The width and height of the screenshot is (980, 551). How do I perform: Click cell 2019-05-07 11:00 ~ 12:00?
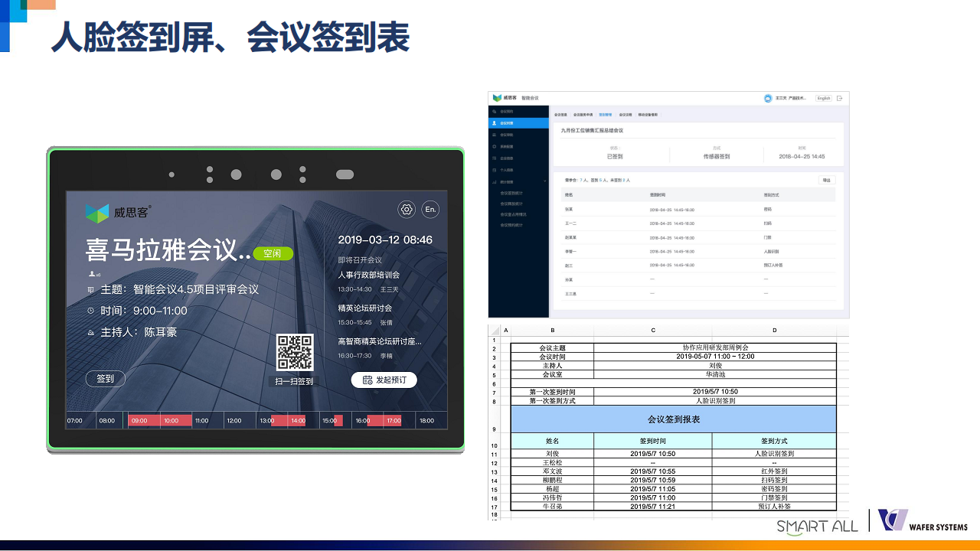(x=715, y=357)
